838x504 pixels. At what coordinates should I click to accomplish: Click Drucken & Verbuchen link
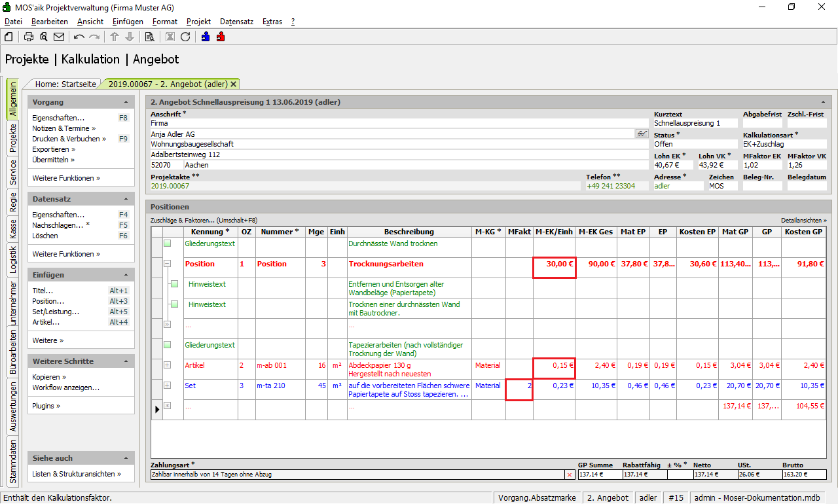click(x=66, y=139)
